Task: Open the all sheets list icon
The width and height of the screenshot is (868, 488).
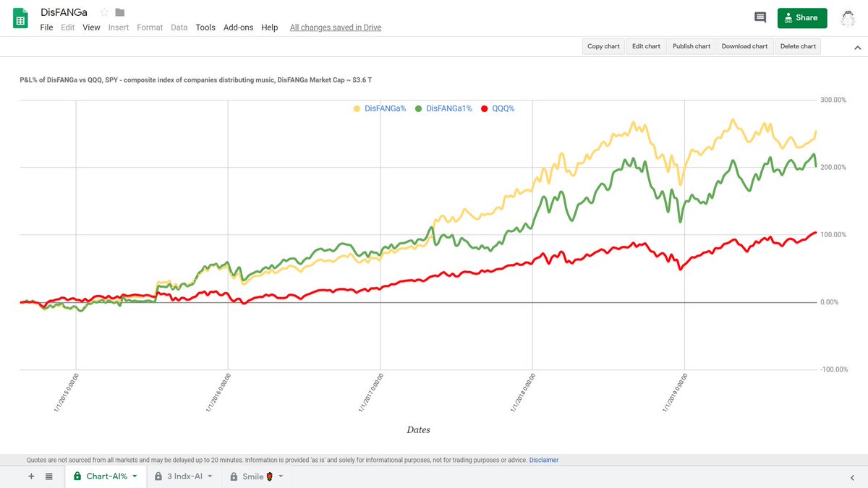Action: coord(49,476)
